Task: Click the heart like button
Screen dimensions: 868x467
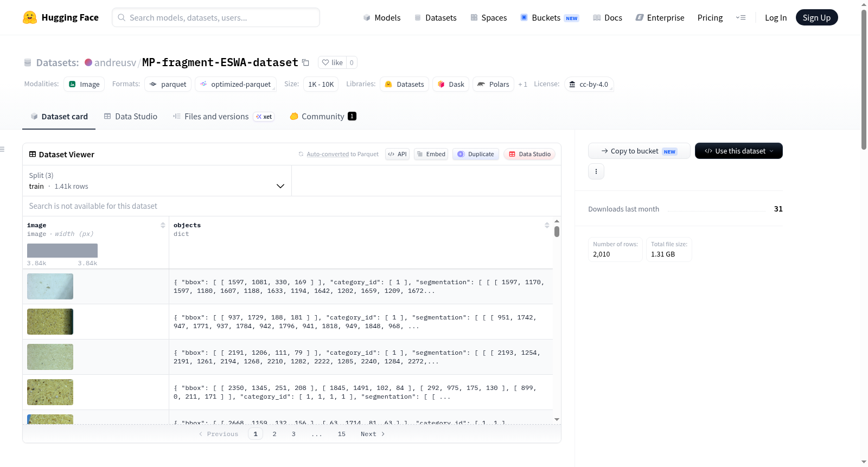Action: [332, 62]
